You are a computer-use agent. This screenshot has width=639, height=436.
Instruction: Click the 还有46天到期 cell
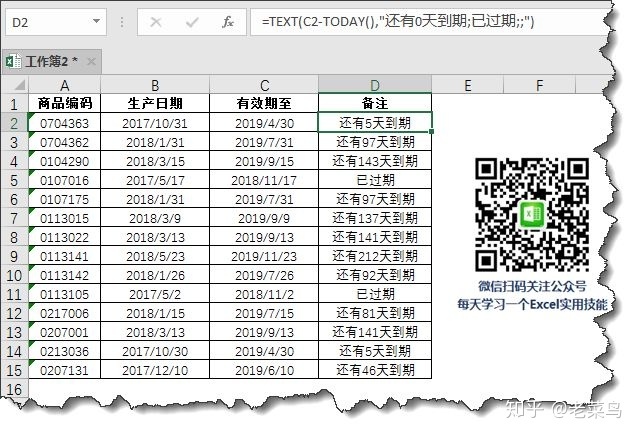coord(375,370)
